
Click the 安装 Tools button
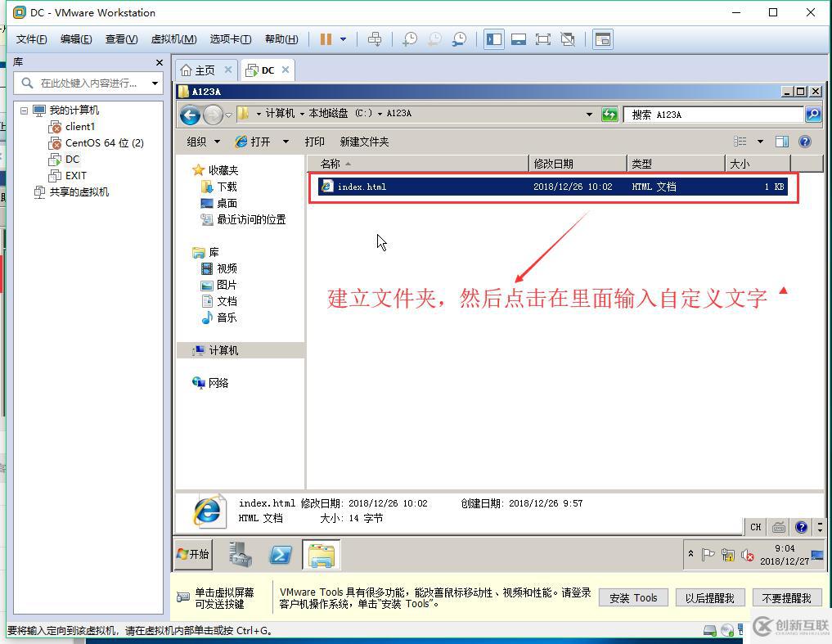coord(633,598)
